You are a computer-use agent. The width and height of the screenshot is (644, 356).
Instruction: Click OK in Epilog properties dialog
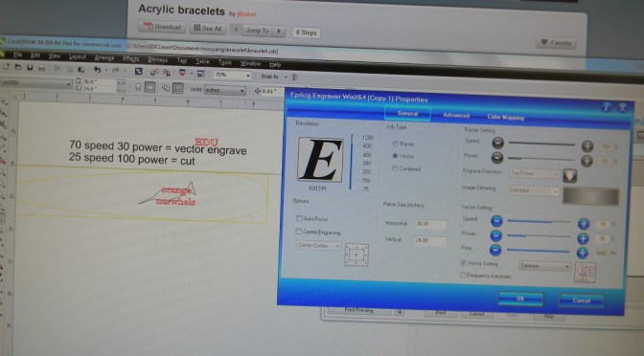click(x=520, y=299)
